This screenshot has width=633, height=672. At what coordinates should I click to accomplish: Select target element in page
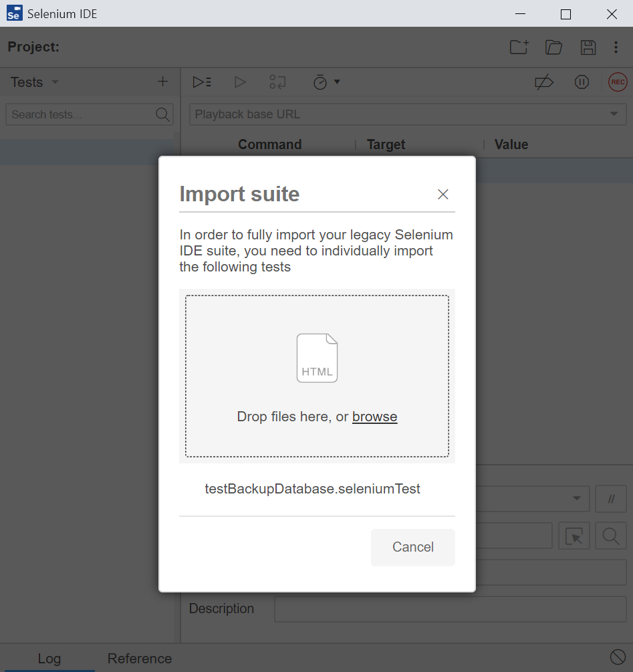pos(574,536)
